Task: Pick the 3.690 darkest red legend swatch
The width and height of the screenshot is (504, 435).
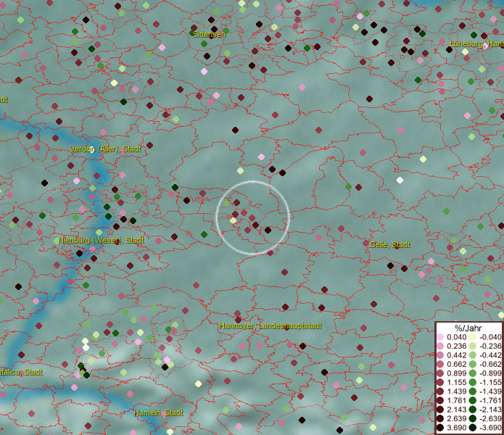Action: [x=440, y=428]
